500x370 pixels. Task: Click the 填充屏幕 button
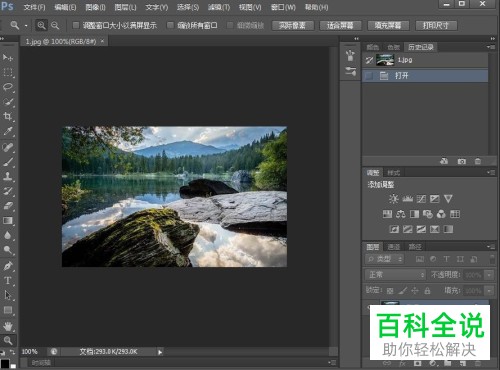pyautogui.click(x=388, y=25)
